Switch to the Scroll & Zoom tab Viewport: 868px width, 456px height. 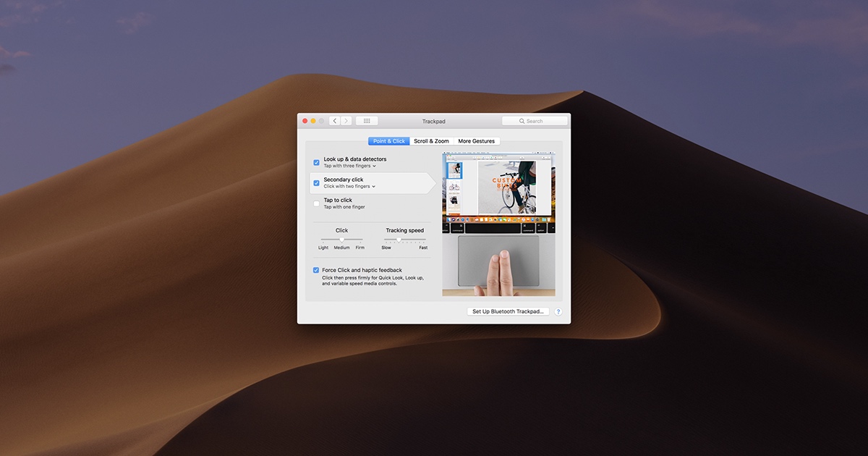431,141
